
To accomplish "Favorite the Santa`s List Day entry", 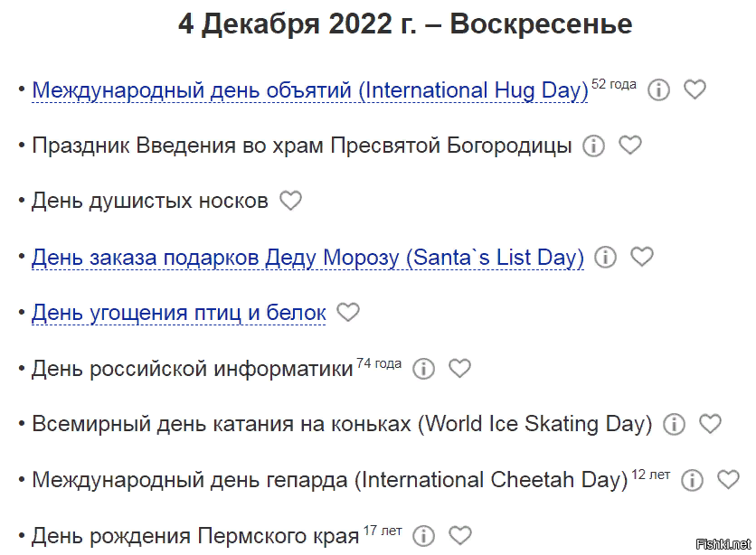I will [642, 257].
